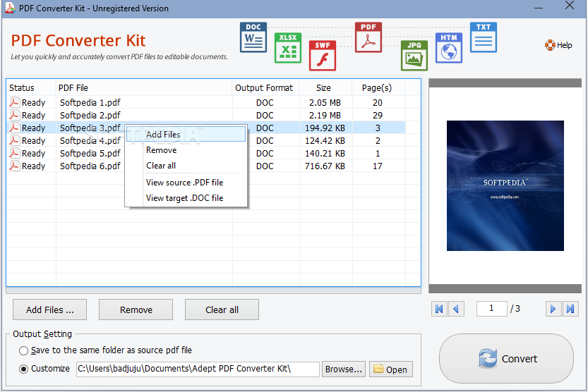Screen dimensions: 588x392
Task: Click the 124.42 KB size cell
Action: tap(325, 141)
